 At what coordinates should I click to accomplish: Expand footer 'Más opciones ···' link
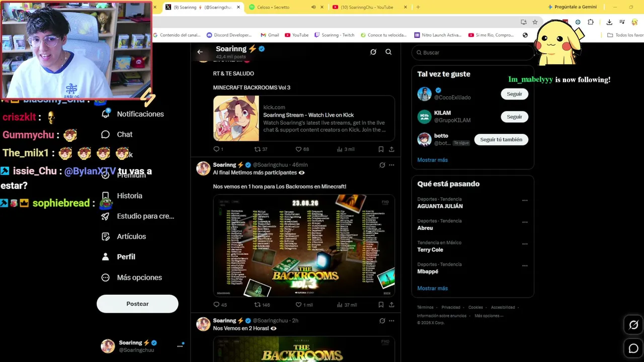coord(489,316)
